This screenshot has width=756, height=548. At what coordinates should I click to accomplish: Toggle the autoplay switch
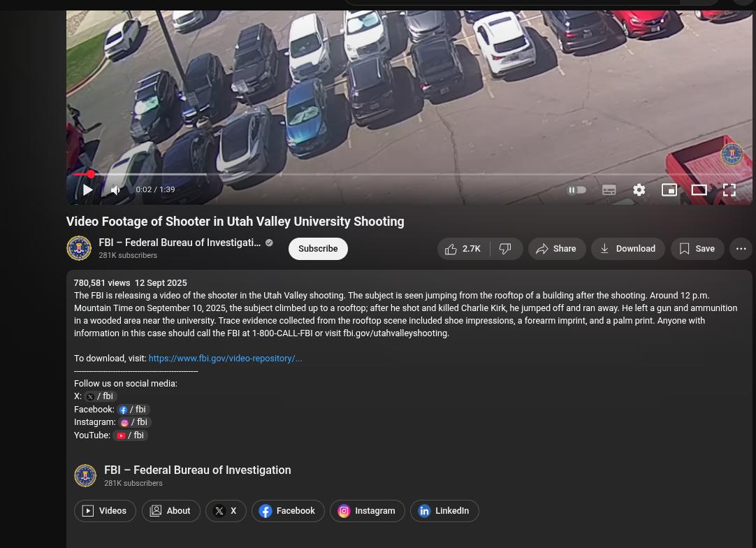(576, 190)
